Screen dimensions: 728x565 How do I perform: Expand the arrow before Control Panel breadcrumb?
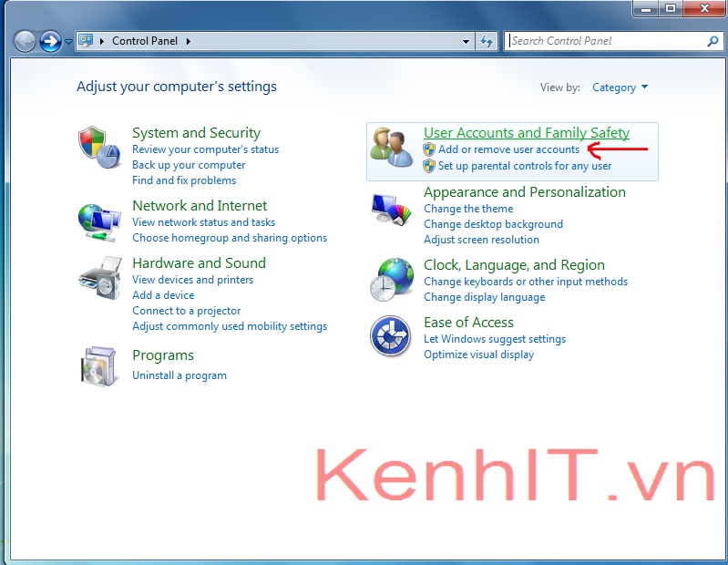[x=102, y=41]
